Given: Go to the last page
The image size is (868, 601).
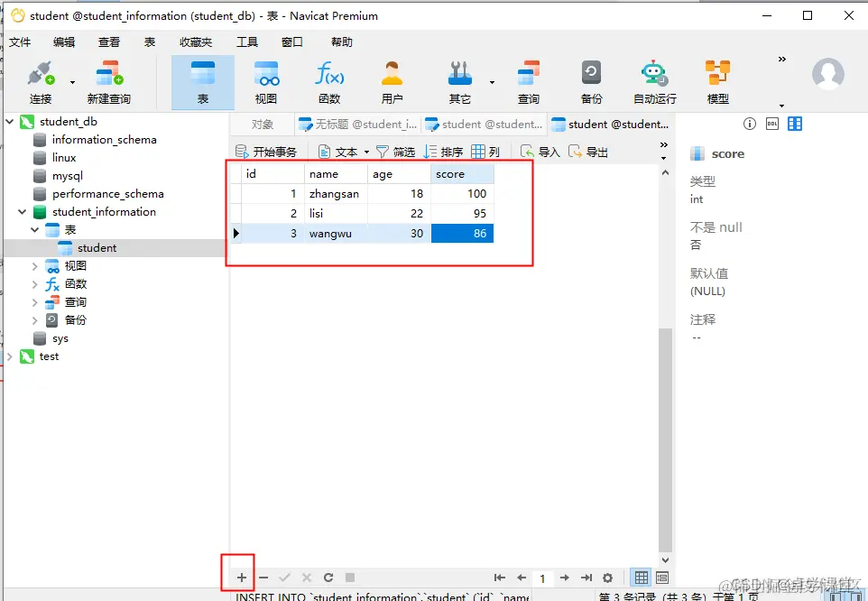Looking at the screenshot, I should 586,578.
